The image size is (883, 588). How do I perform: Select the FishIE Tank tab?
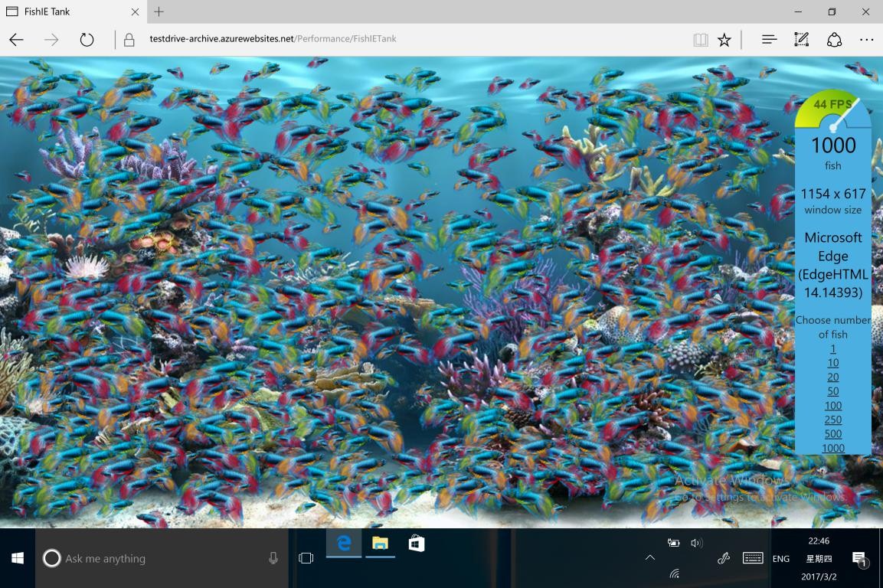click(74, 11)
